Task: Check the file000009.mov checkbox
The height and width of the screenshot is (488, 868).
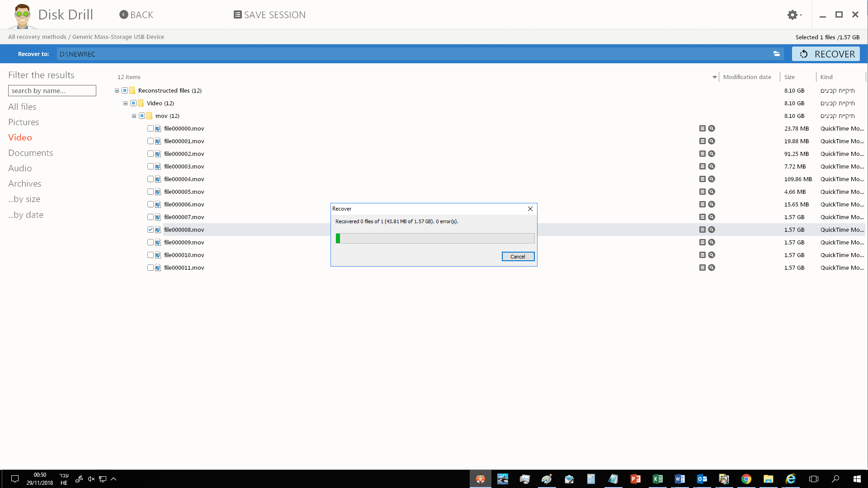Action: 151,242
